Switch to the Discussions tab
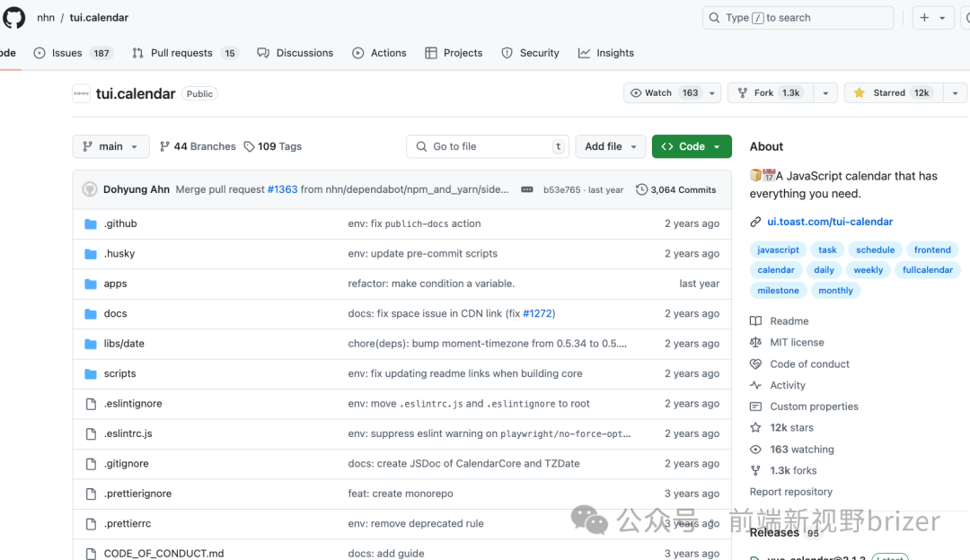Image resolution: width=970 pixels, height=560 pixels. pyautogui.click(x=295, y=53)
